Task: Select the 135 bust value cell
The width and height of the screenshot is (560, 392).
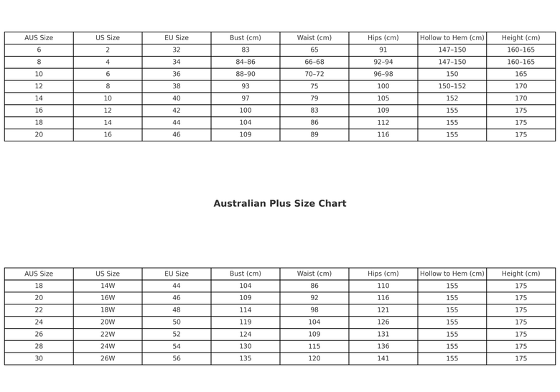Action: [246, 358]
